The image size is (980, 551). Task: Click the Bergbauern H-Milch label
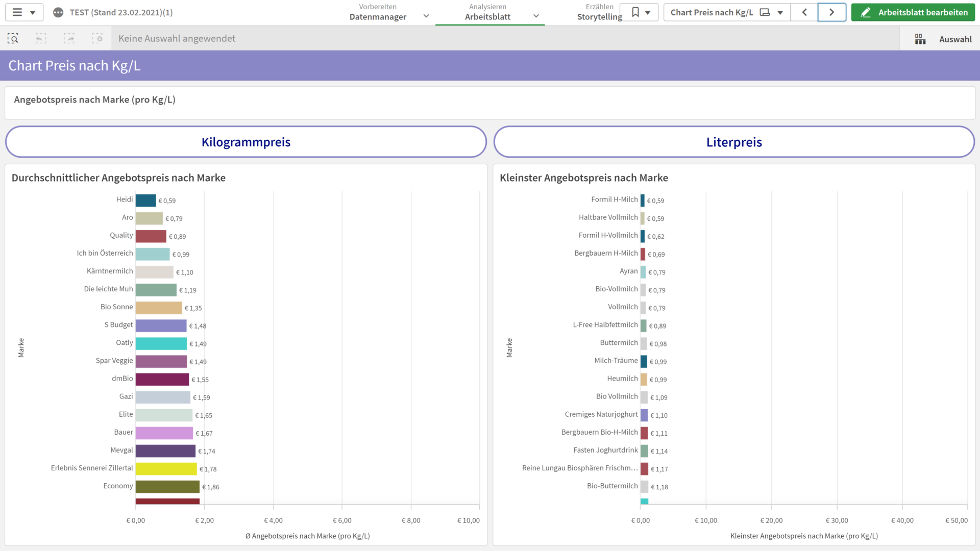click(606, 253)
